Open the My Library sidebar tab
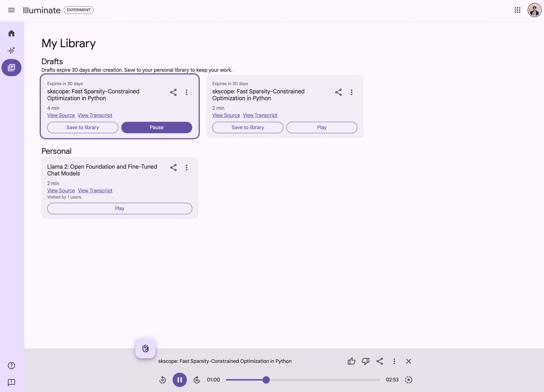 click(11, 67)
